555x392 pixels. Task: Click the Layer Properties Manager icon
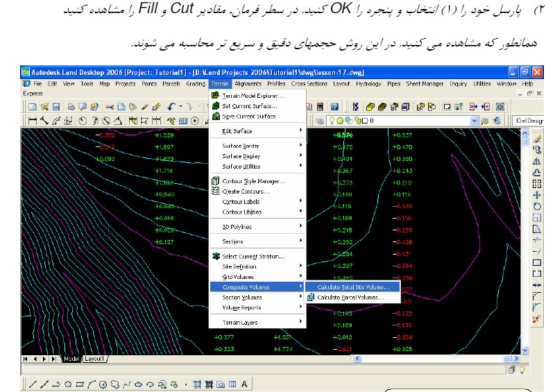click(320, 121)
